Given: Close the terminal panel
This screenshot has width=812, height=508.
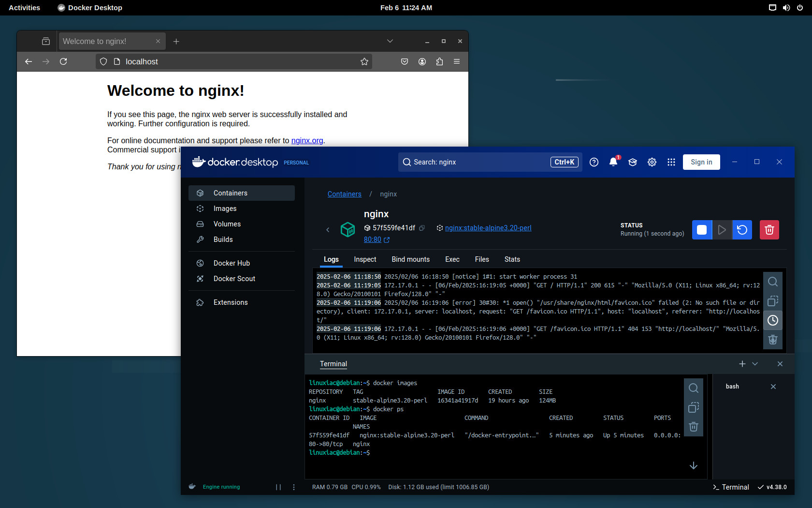Looking at the screenshot, I should coord(780,364).
